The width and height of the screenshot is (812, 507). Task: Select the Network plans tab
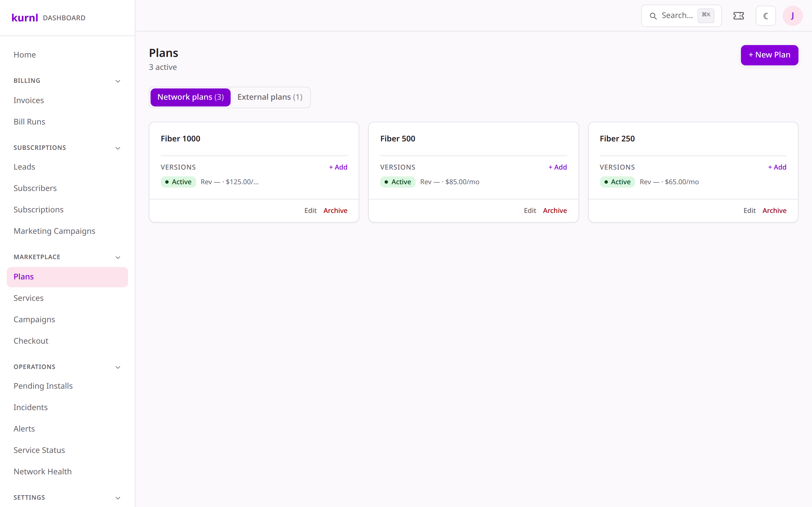(x=190, y=97)
